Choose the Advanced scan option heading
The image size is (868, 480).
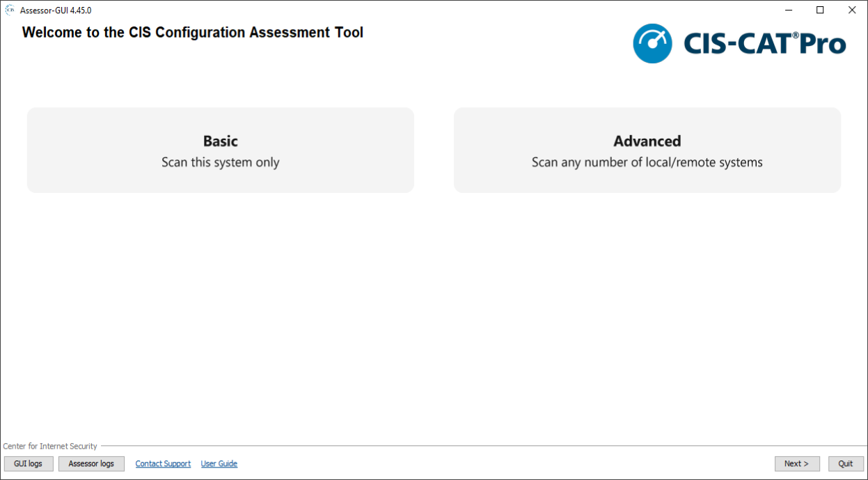(647, 141)
